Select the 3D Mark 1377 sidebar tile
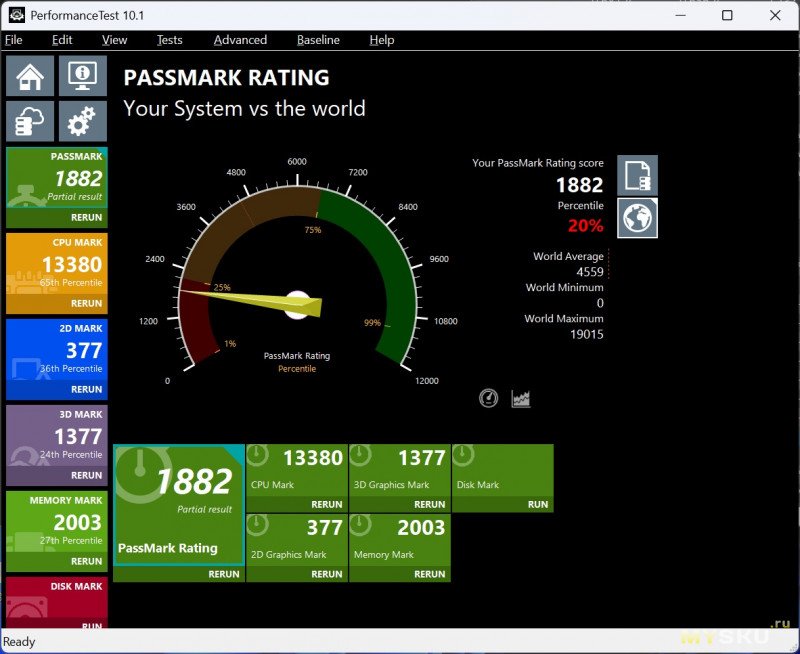This screenshot has width=800, height=654. click(x=57, y=436)
